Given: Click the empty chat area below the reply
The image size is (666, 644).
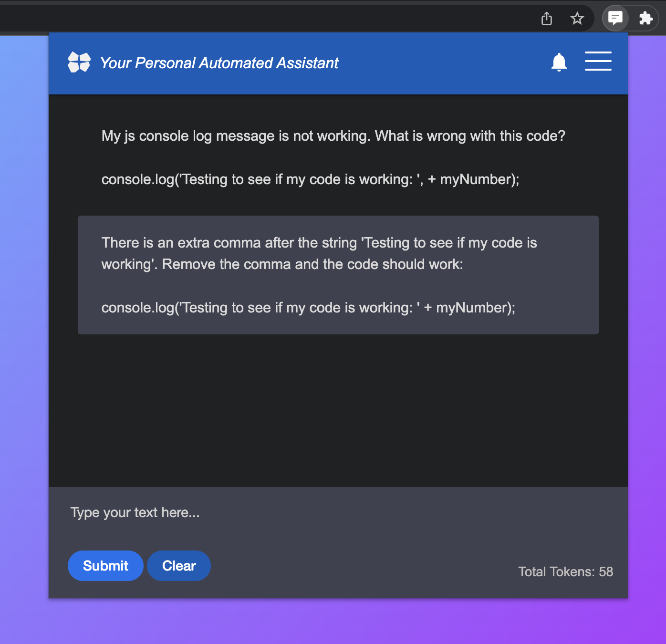Looking at the screenshot, I should (338, 410).
